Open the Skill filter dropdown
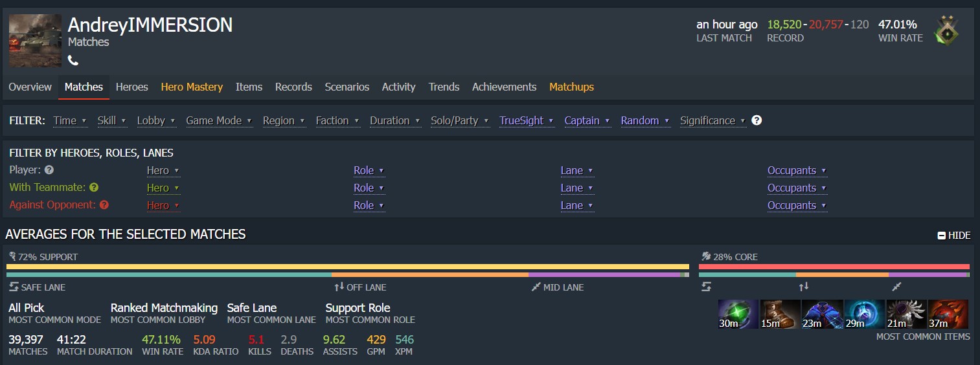 coord(111,120)
